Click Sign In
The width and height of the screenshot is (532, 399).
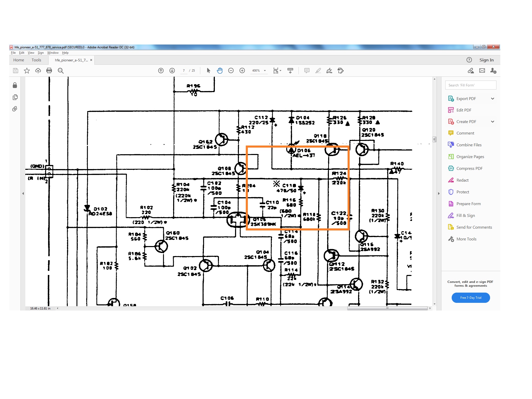coord(486,60)
